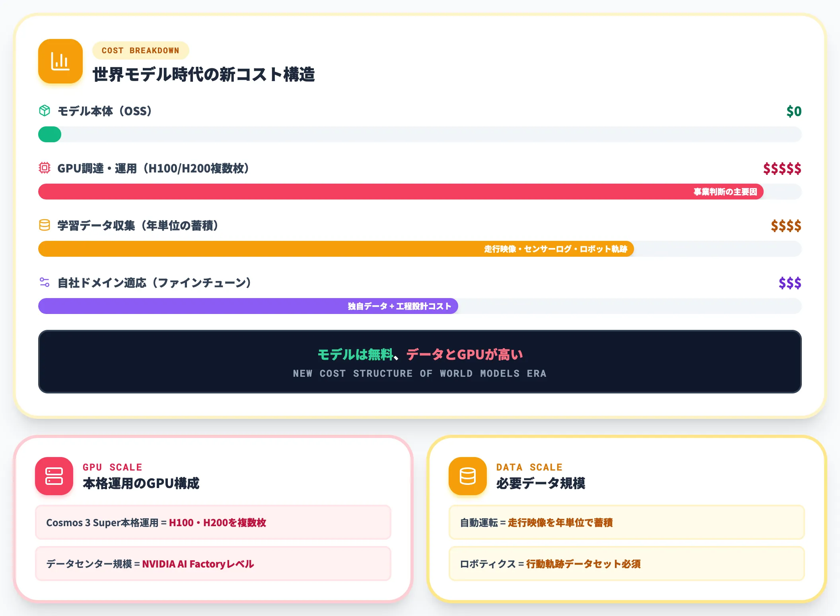Click the COST BREAKDOWN badge
Screen dimensions: 840x616
[140, 50]
